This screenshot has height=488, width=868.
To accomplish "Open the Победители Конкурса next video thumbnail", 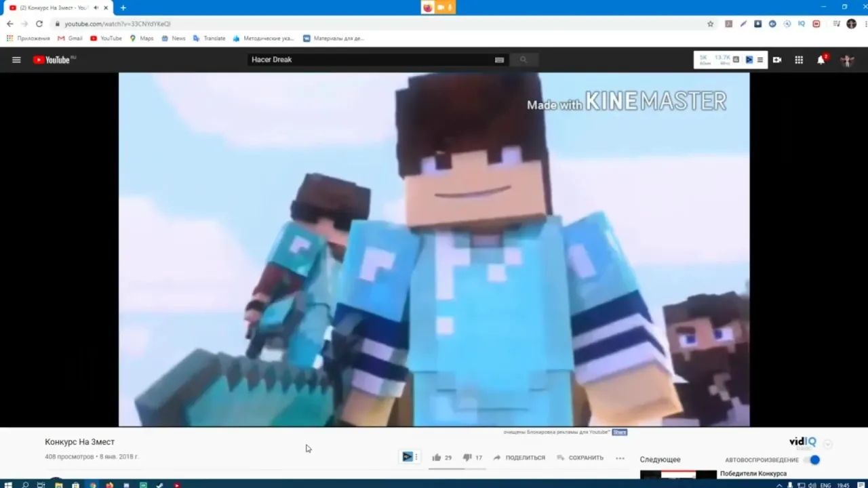I will pos(678,474).
